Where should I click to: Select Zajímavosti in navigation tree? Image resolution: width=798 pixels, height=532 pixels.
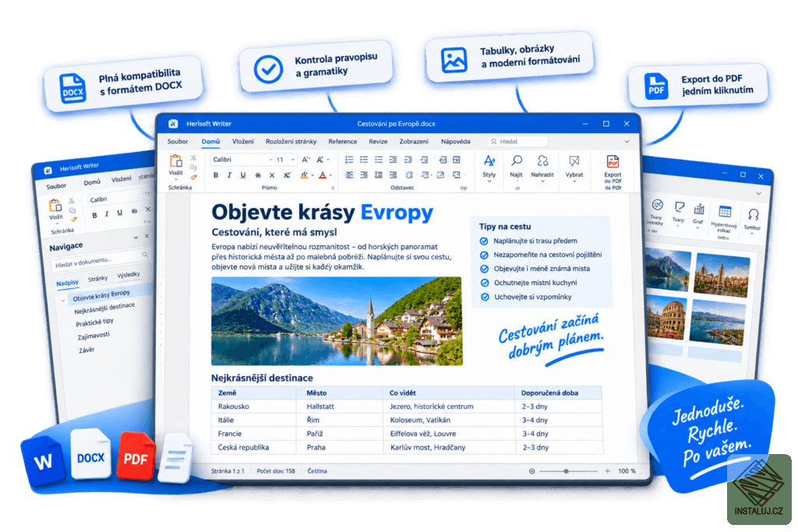(x=94, y=336)
